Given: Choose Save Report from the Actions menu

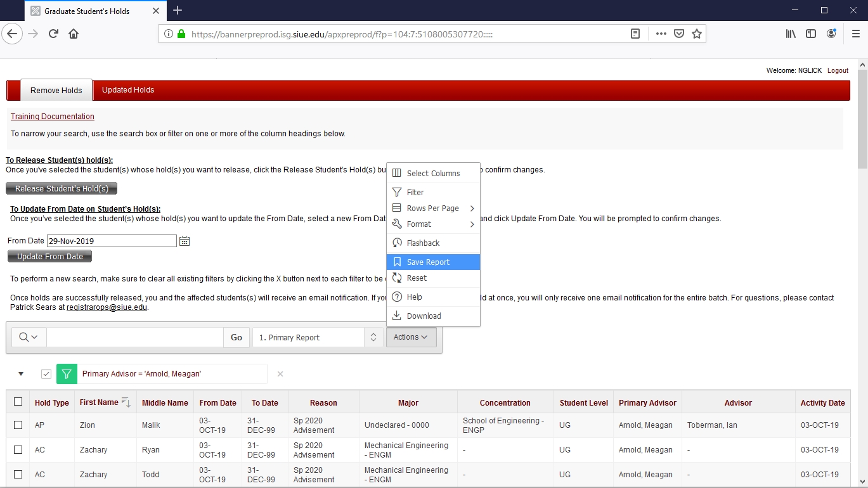Looking at the screenshot, I should [x=428, y=262].
